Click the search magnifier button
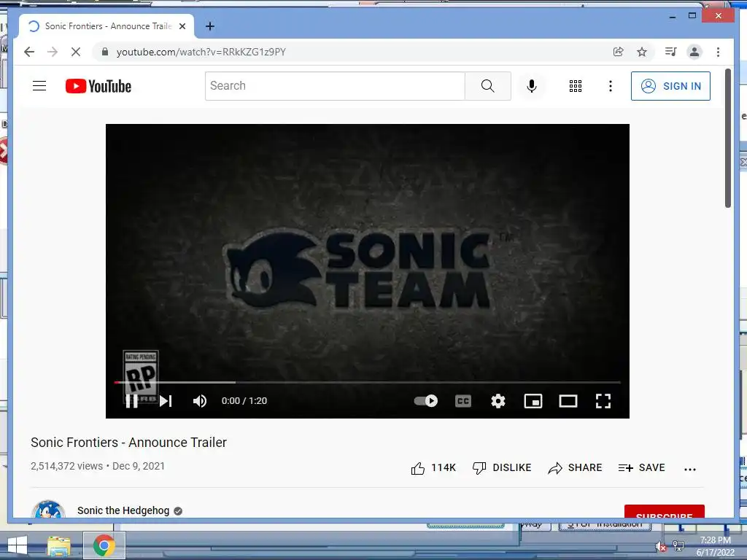 click(487, 86)
